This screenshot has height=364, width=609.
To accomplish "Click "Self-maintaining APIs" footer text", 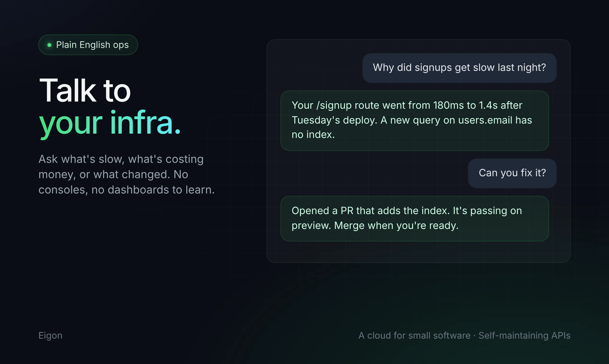I will 524,336.
